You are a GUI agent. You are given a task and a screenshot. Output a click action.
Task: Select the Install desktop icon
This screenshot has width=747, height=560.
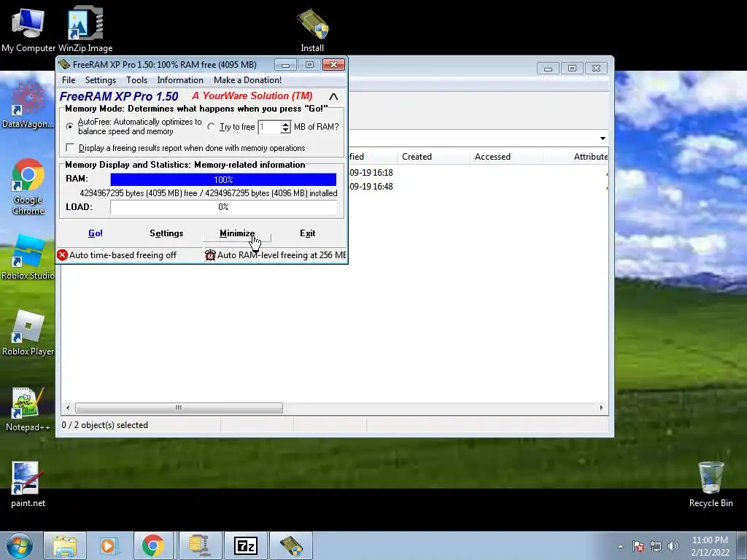coord(312,29)
